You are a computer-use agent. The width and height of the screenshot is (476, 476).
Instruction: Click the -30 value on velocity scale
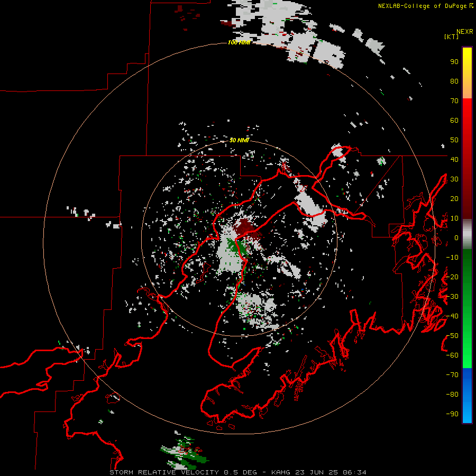click(x=452, y=297)
